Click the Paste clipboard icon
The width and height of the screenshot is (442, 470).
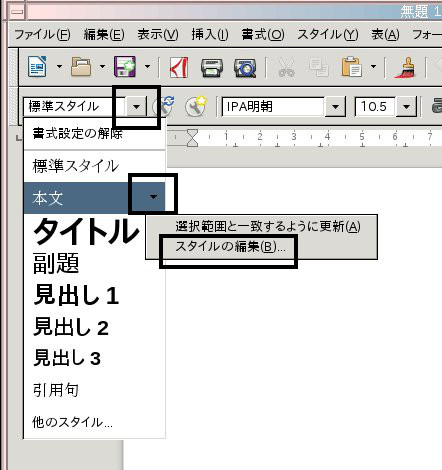[x=352, y=67]
